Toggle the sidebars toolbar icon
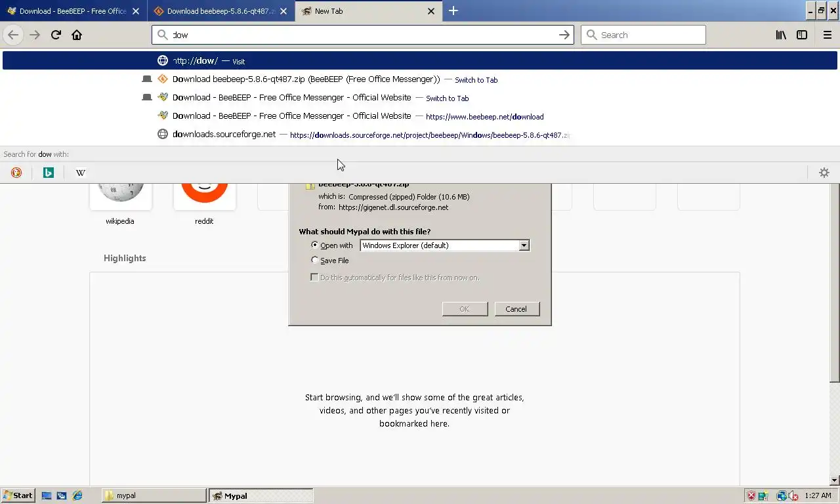 click(802, 35)
